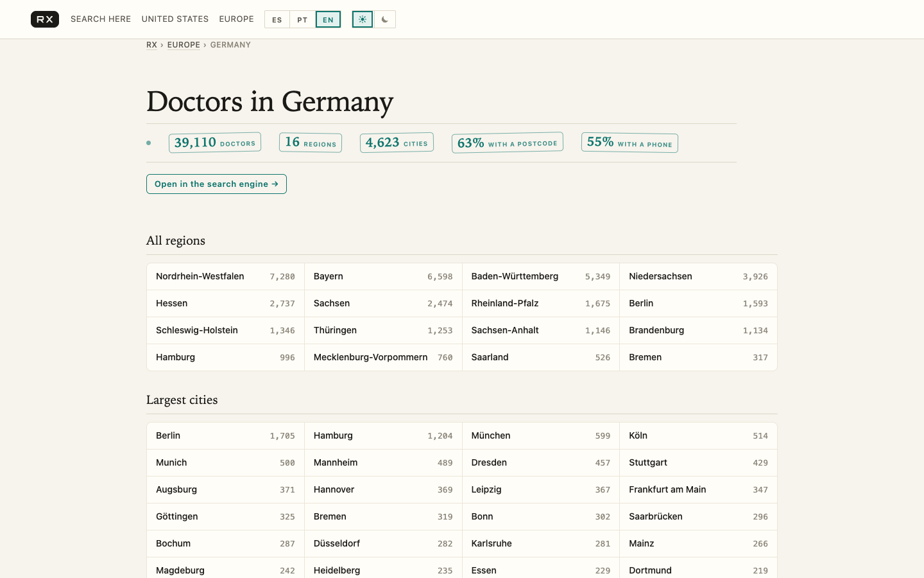
Task: Open Frankfurt am Main city entry
Action: tap(698, 490)
